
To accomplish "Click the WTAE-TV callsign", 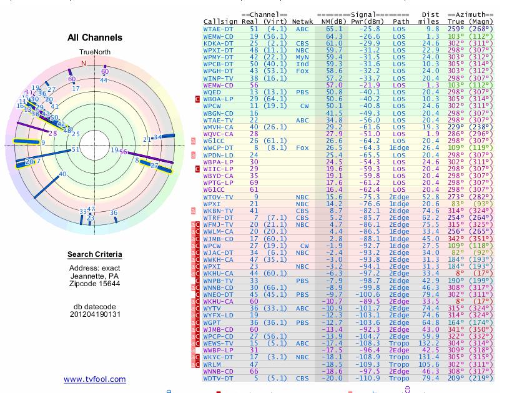I will click(x=218, y=120).
